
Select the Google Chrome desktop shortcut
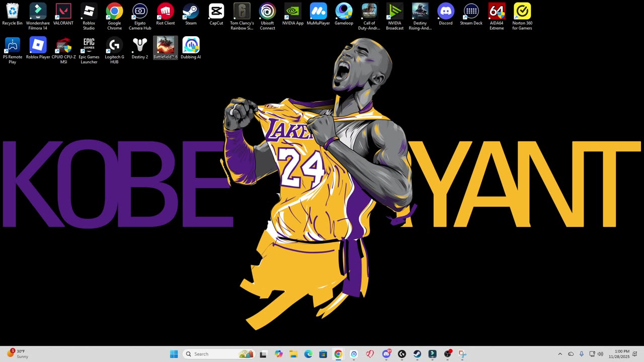coord(114,17)
